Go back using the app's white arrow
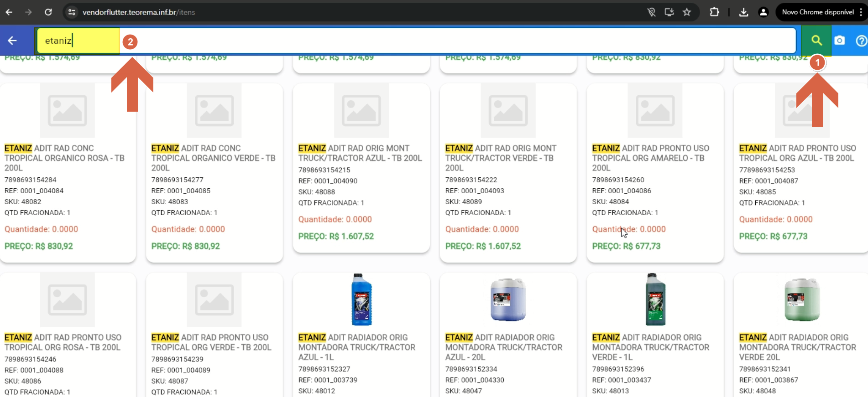 coord(12,41)
